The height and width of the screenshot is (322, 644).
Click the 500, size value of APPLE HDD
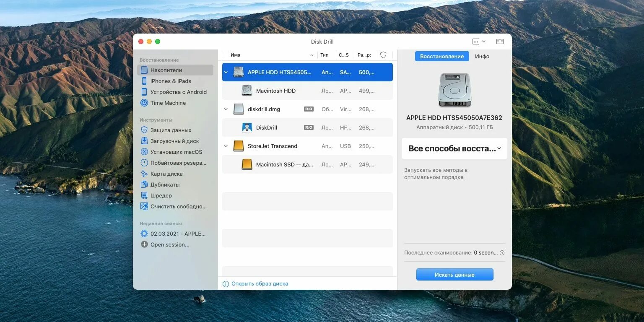367,72
